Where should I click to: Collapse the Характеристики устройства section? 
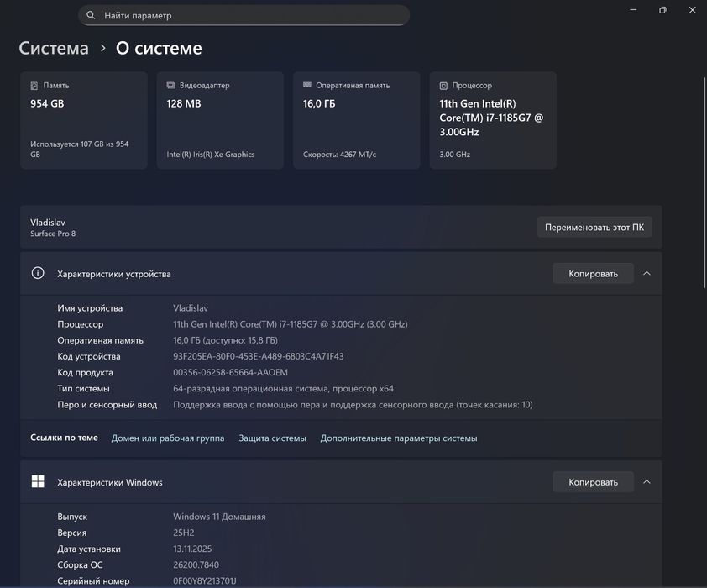(x=647, y=273)
